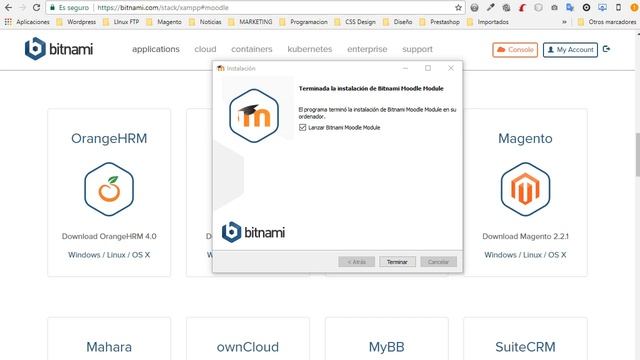The width and height of the screenshot is (640, 360).
Task: Click the Magento card title
Action: click(525, 138)
